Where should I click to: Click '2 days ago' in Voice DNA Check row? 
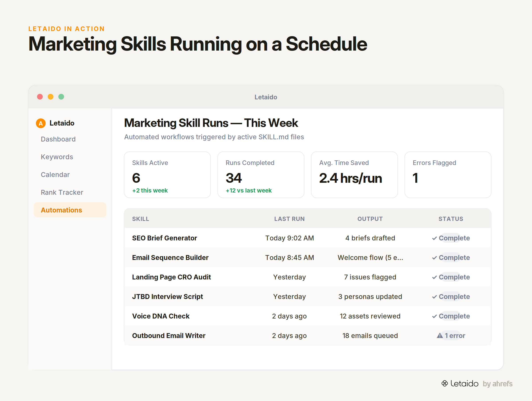(x=289, y=316)
